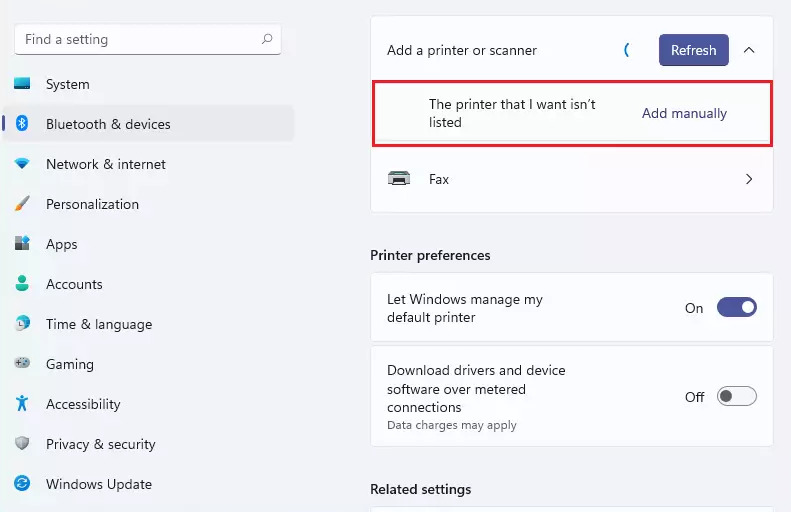
Task: Click the Accounts person icon
Action: (x=22, y=284)
